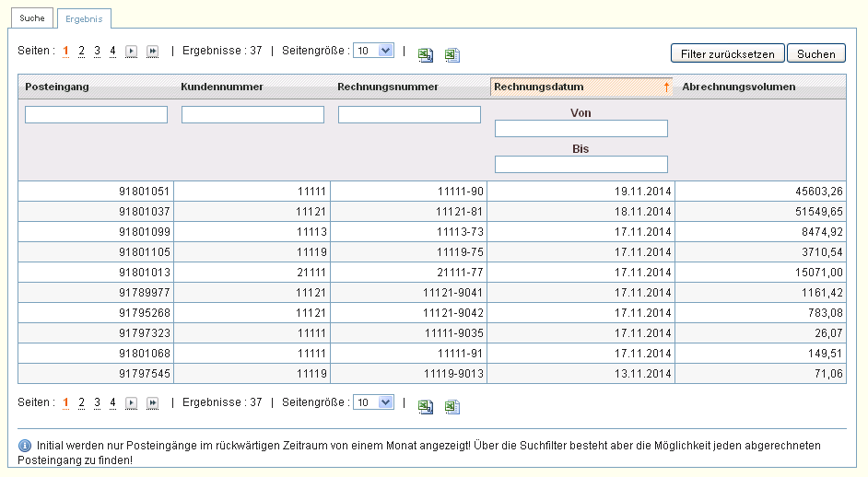868x477 pixels.
Task: Click Rechnungsnummer 11113-73
Action: [x=460, y=232]
